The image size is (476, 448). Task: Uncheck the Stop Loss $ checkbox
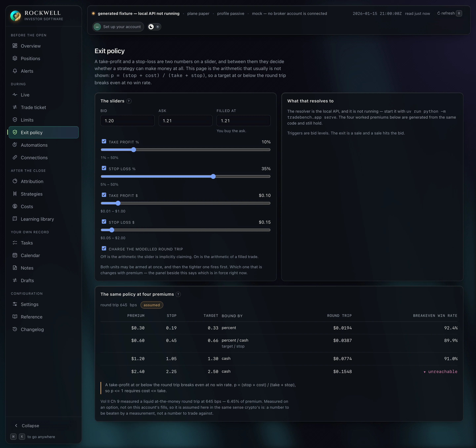[104, 222]
